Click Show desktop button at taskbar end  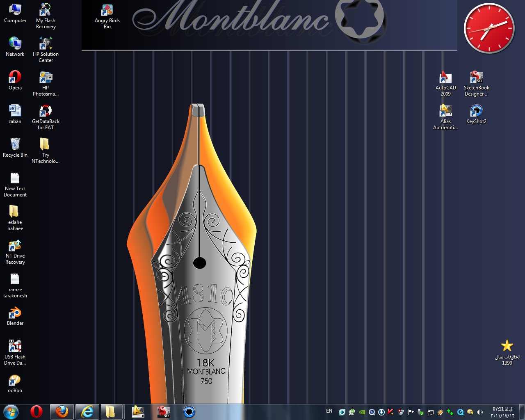point(522,412)
